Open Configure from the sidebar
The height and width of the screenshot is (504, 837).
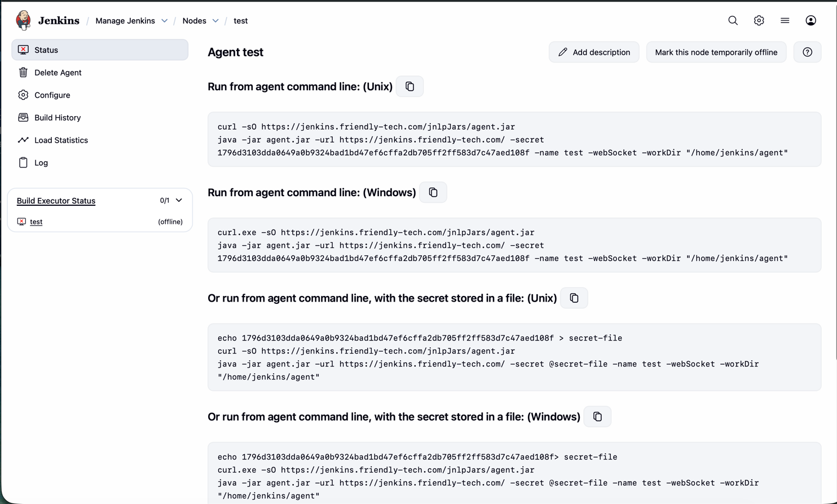[100, 95]
